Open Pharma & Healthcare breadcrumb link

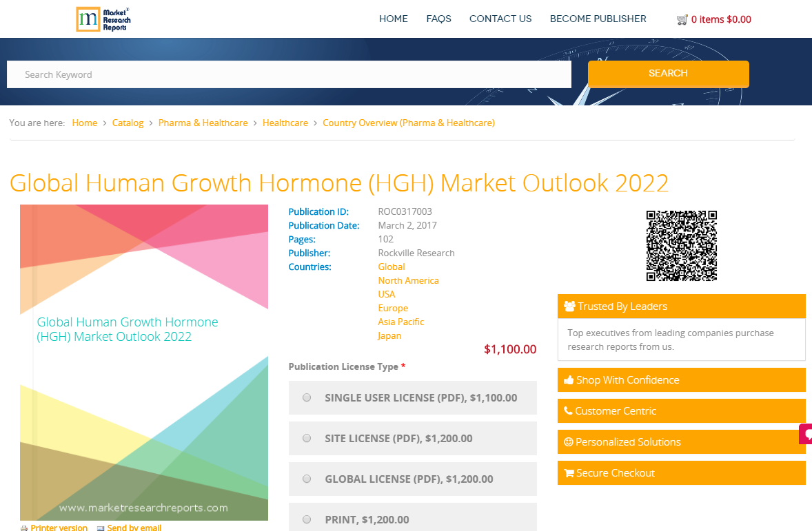(203, 123)
